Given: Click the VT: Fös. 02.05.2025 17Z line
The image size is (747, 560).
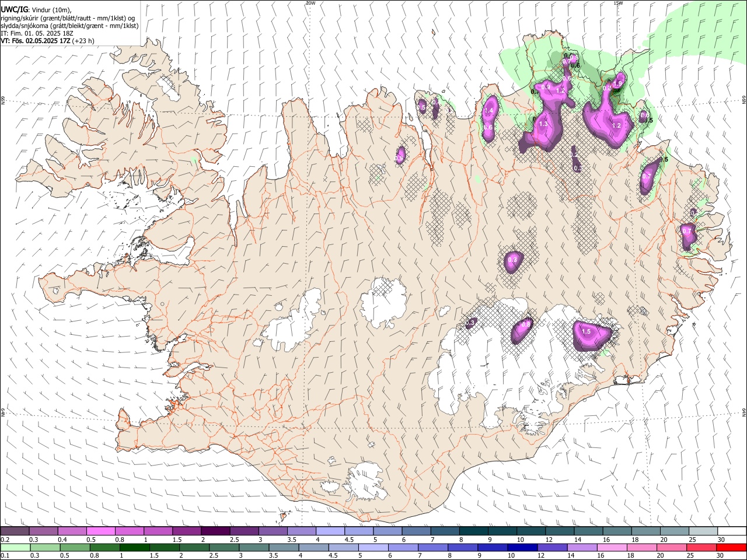Looking at the screenshot, I should pyautogui.click(x=47, y=41).
